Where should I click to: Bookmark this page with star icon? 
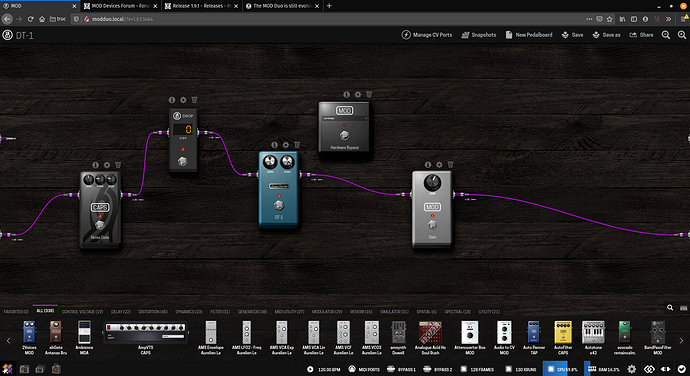(x=609, y=19)
